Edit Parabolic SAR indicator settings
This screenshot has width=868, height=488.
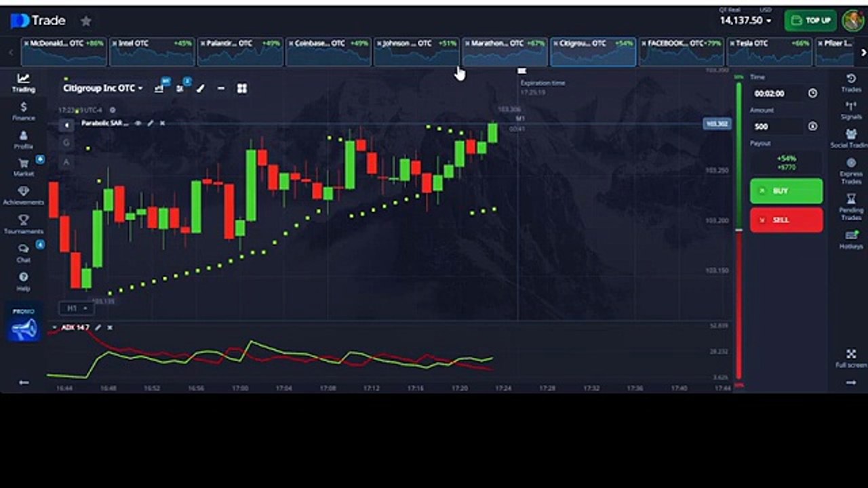pos(151,123)
